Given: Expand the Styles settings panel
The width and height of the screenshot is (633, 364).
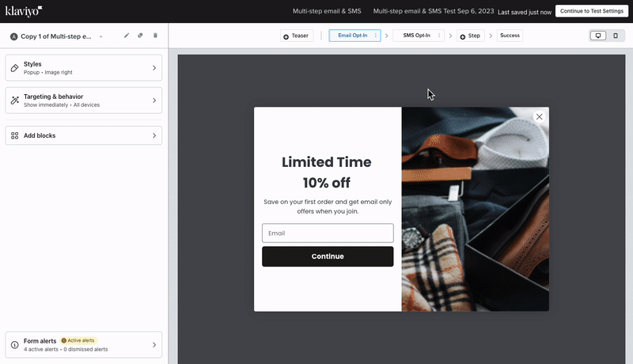Looking at the screenshot, I should click(x=83, y=68).
